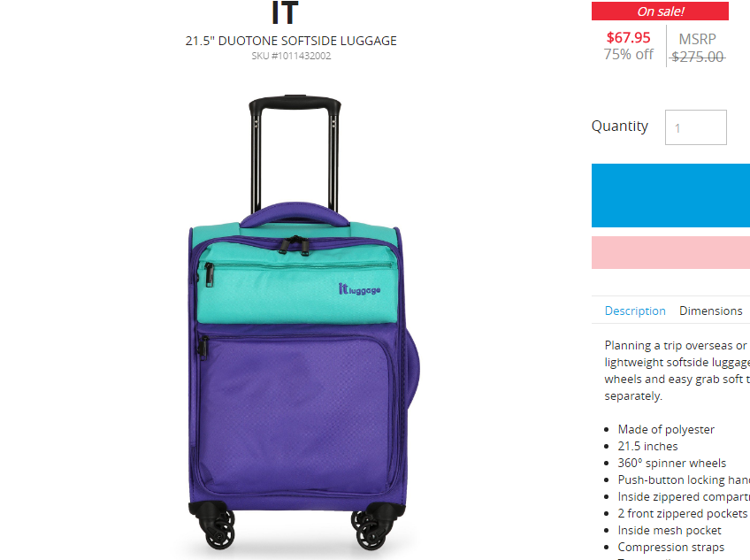
Task: Click the 360° spinner wheels bullet
Action: click(x=671, y=463)
